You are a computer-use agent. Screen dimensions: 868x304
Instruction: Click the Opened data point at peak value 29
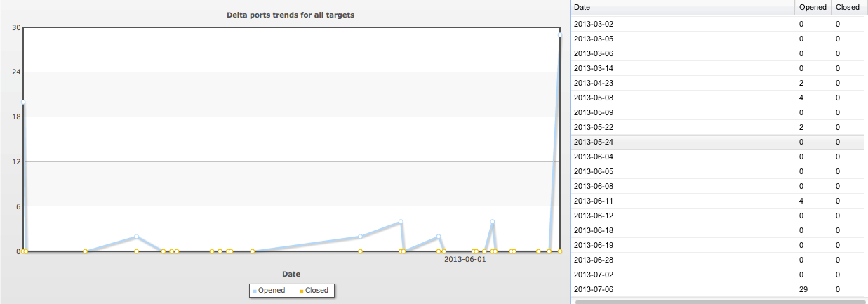[x=560, y=35]
